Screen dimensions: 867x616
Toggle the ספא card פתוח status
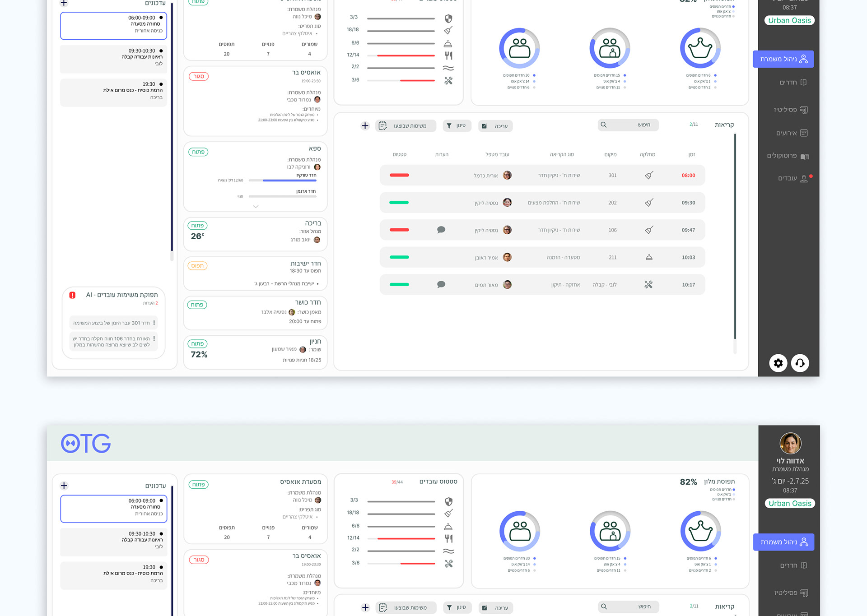point(198,152)
